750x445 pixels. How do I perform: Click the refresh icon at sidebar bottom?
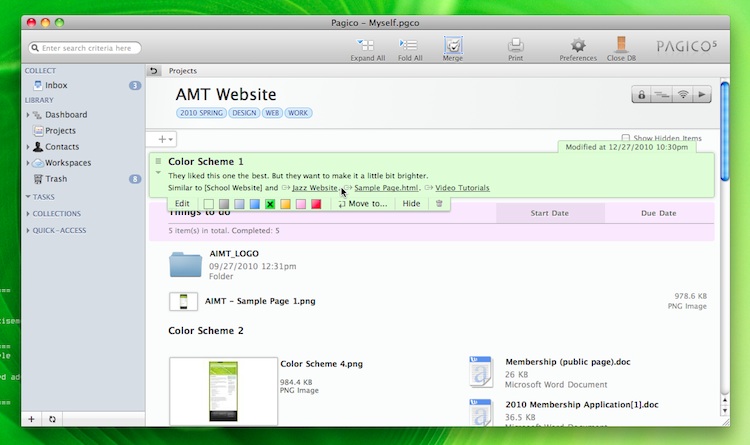(x=52, y=419)
